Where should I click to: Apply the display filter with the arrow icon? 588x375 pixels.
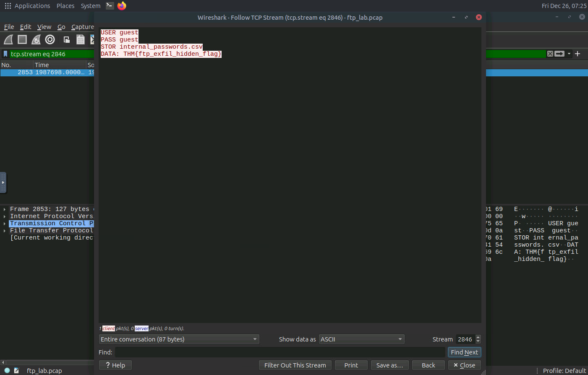point(559,54)
